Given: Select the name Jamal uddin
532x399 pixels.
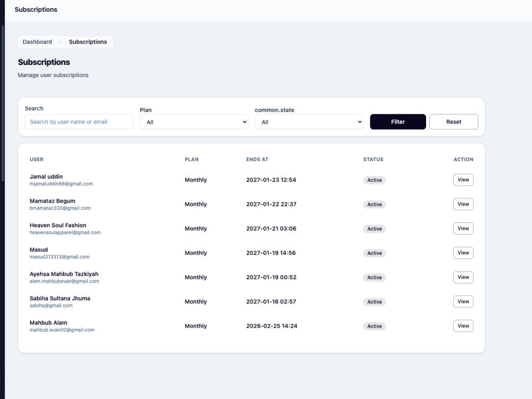Looking at the screenshot, I should [46, 177].
